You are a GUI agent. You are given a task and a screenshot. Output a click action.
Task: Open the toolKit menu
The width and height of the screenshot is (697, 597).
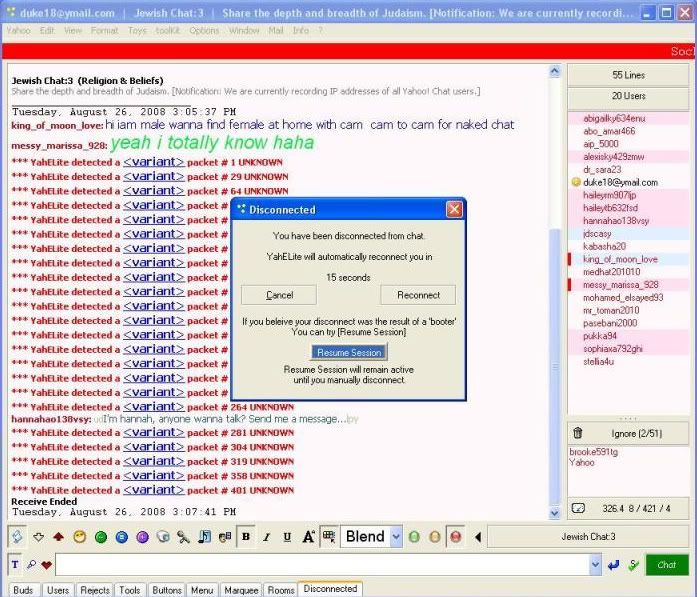(168, 30)
